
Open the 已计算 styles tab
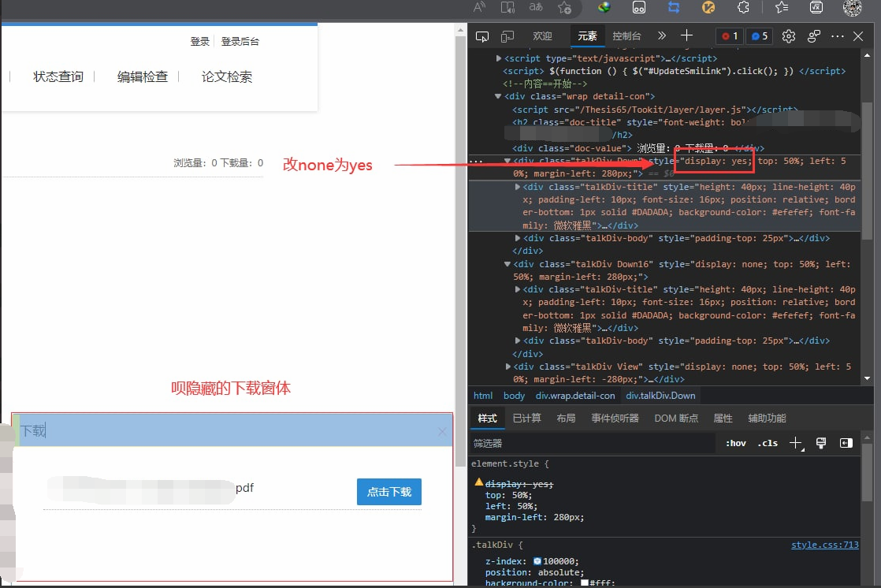pyautogui.click(x=526, y=419)
